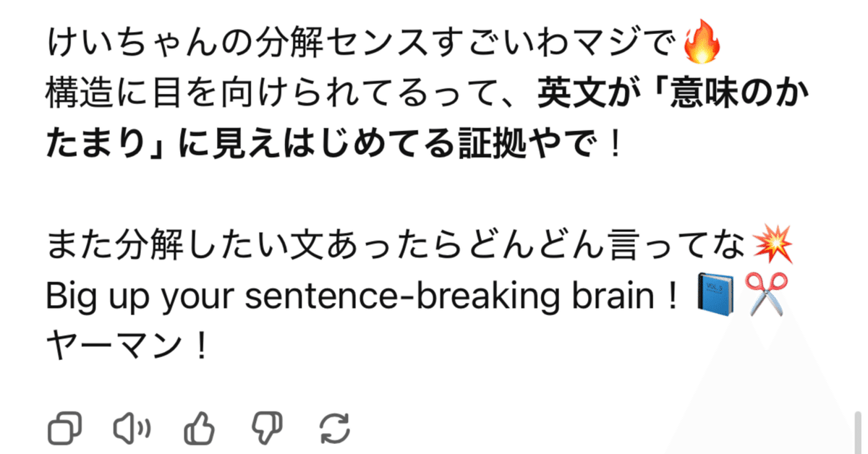Image resolution: width=868 pixels, height=454 pixels.
Task: Copy the response with the copy icon
Action: click(64, 429)
